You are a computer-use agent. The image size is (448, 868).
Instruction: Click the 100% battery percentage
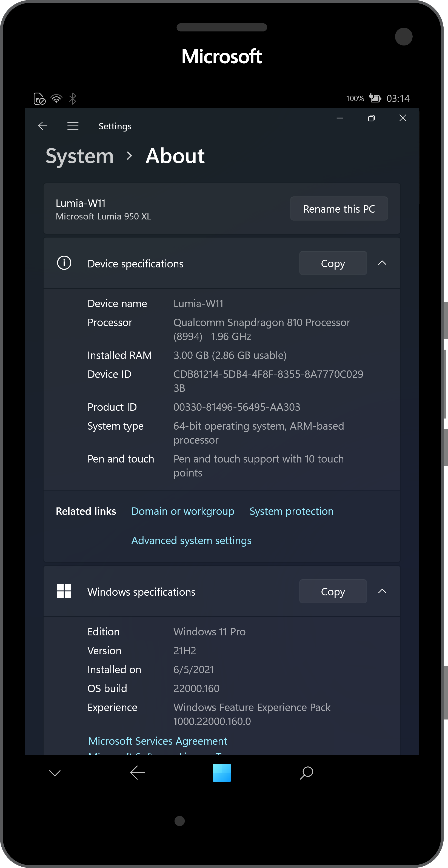click(355, 98)
